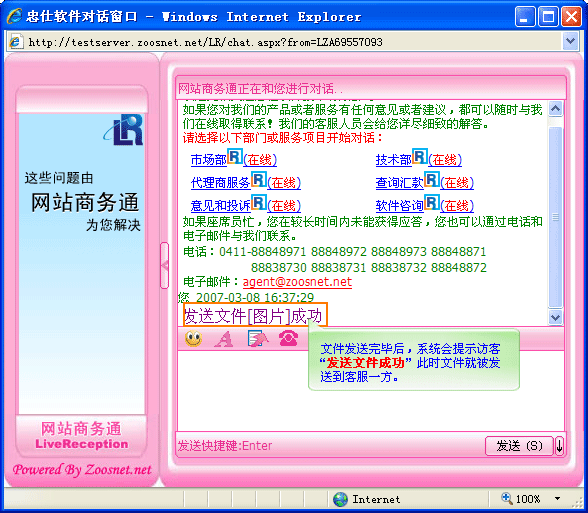588x513 pixels.
Task: Click the LR logo in left panel
Action: 124,130
